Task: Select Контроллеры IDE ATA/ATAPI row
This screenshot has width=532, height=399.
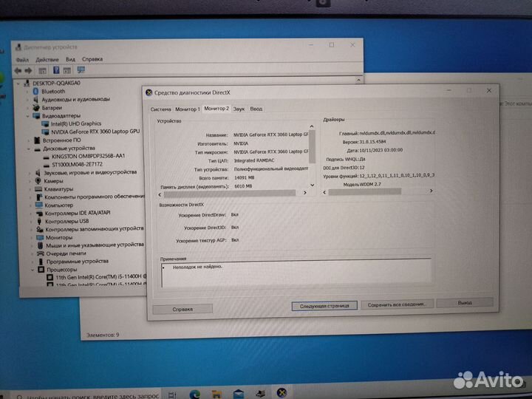Action: point(78,213)
